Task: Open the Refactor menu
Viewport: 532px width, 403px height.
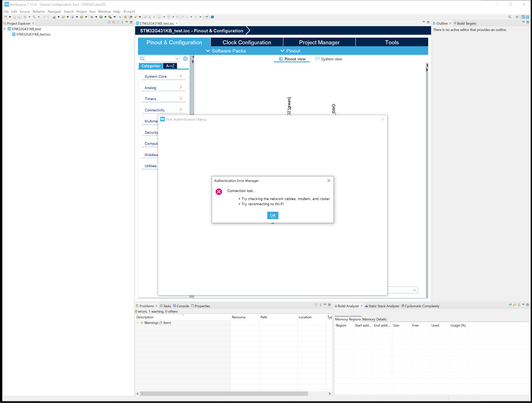Action: pos(38,12)
